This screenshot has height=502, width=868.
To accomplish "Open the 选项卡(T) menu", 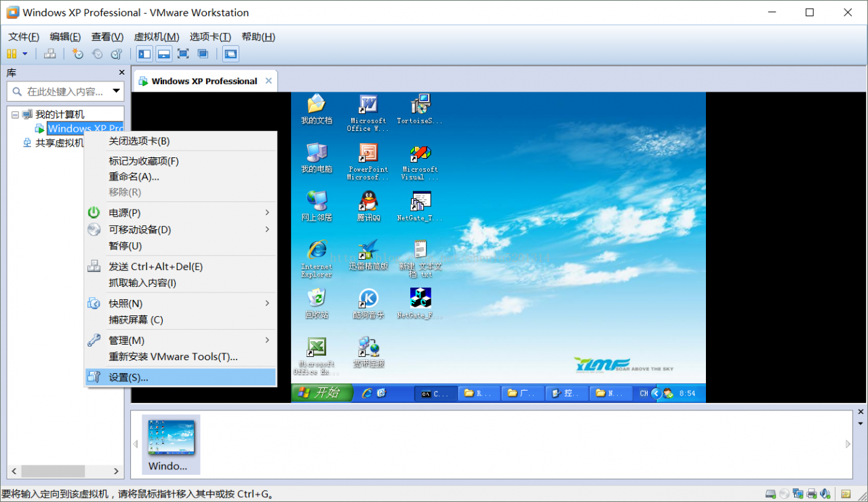I will click(210, 37).
